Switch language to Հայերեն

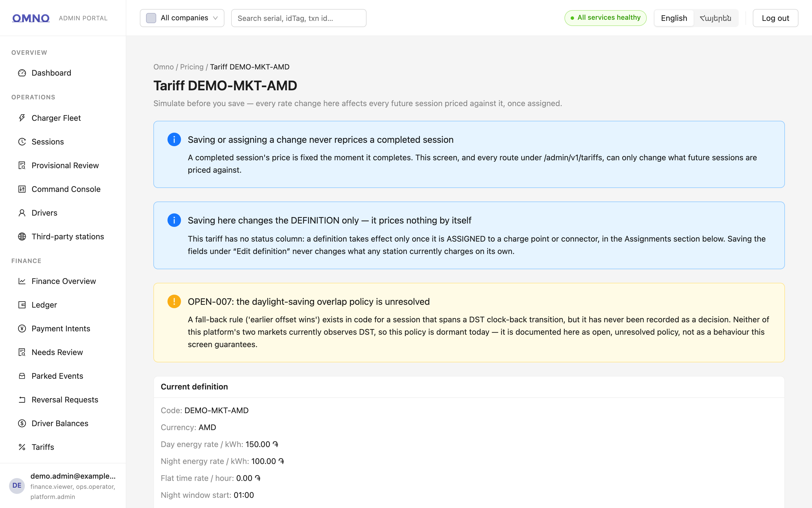point(715,18)
